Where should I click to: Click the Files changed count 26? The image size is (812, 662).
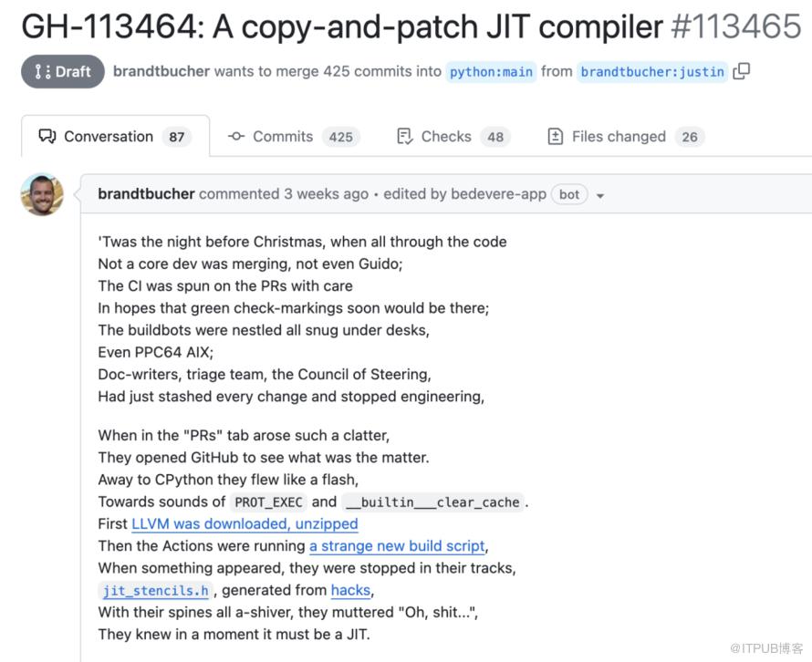(689, 137)
